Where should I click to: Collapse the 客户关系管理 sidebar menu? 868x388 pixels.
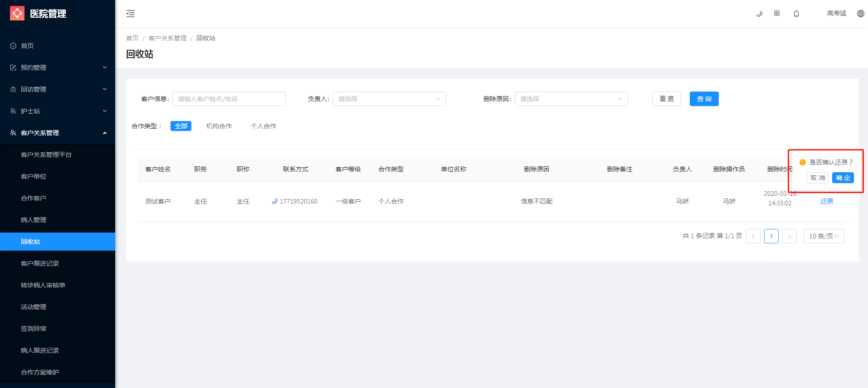click(x=58, y=133)
